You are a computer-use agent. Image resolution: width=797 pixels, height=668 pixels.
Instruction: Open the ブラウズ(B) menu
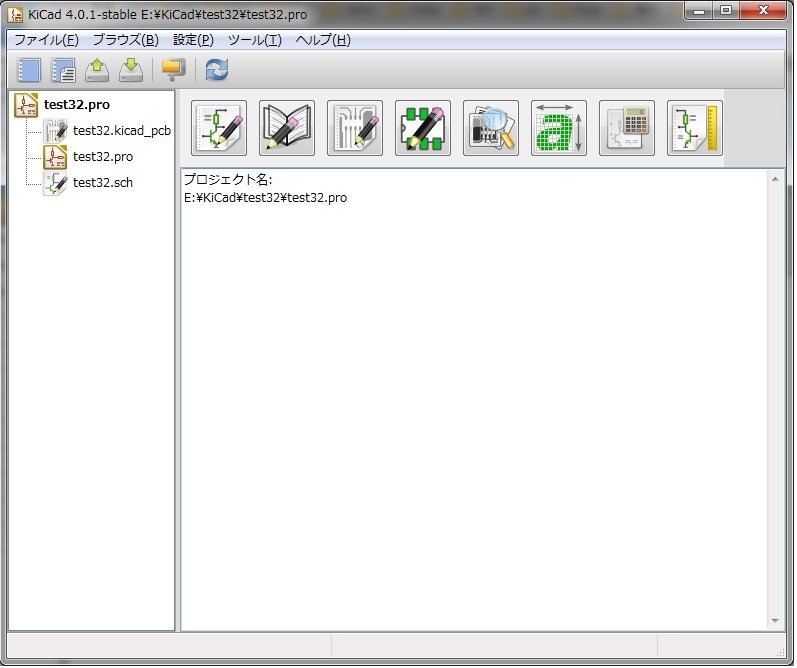pyautogui.click(x=126, y=40)
